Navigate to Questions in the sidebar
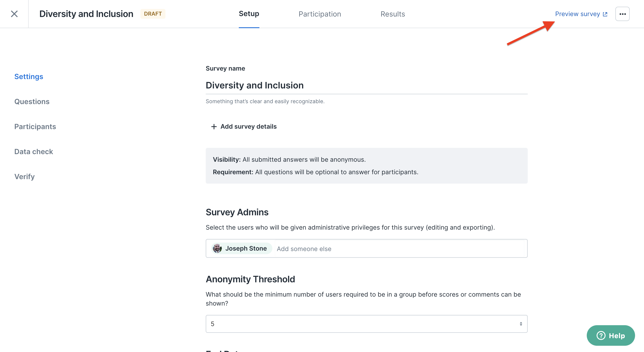The image size is (644, 352). [x=32, y=101]
